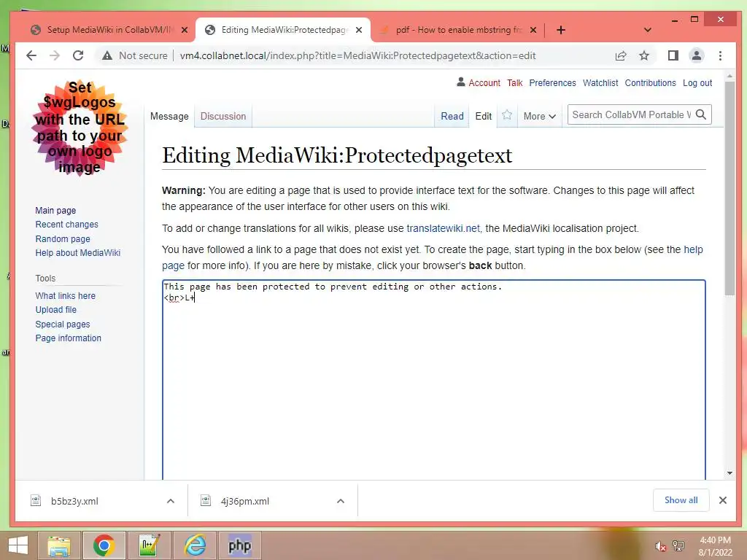Open File Explorer from the taskbar
This screenshot has width=747, height=560.
[59, 545]
